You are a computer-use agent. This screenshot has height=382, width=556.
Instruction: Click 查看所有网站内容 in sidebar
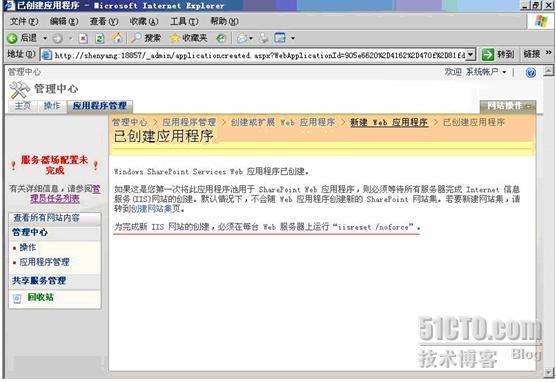click(x=46, y=218)
